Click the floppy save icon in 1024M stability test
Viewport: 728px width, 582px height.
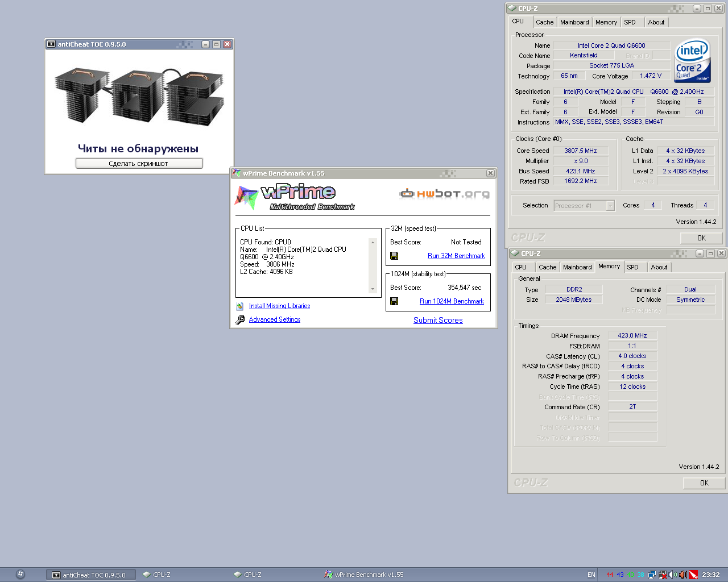pyautogui.click(x=394, y=301)
